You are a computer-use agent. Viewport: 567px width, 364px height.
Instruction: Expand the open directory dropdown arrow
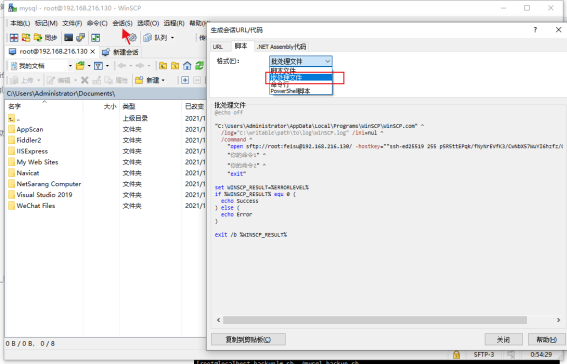[89, 66]
